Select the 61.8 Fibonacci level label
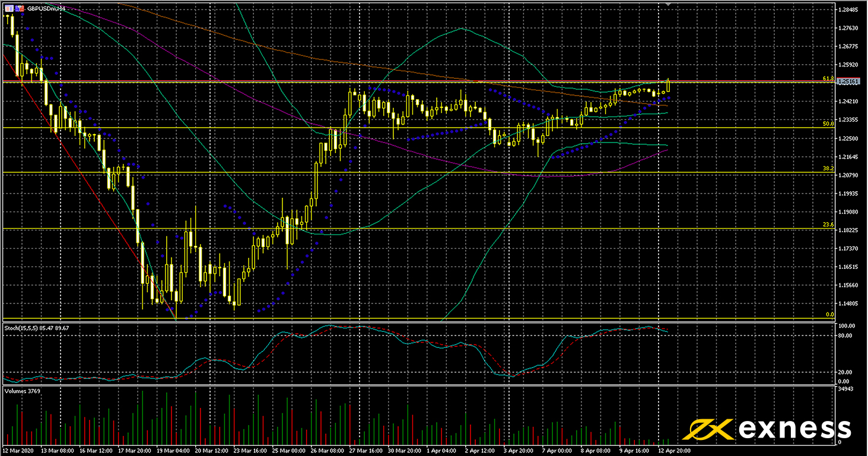Viewport: 868px width, 456px height. pyautogui.click(x=828, y=78)
